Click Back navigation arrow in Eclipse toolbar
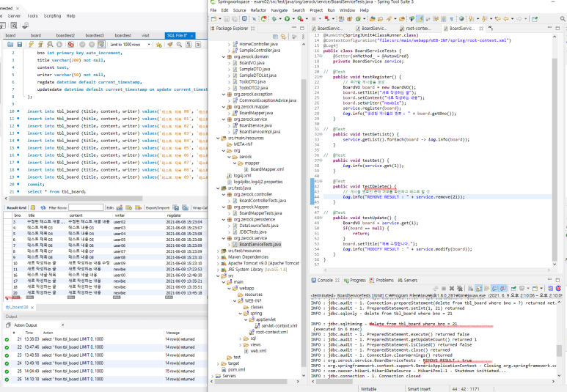Screen dimensions: 567x392 point(506,19)
